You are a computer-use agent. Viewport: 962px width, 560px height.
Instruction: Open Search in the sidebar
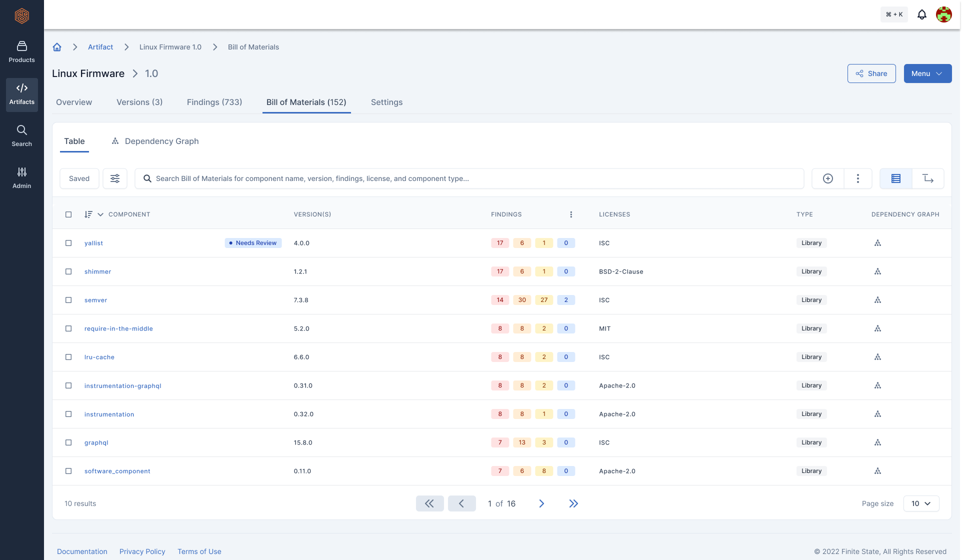21,136
